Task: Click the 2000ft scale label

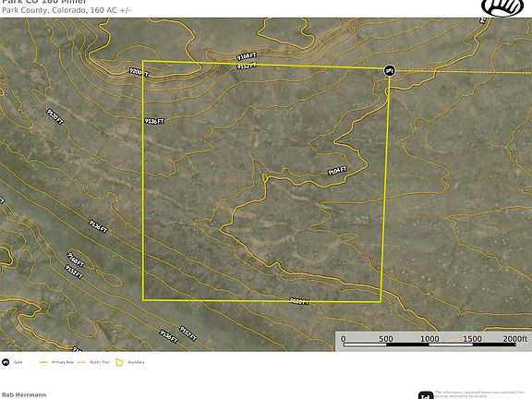Action: point(515,339)
